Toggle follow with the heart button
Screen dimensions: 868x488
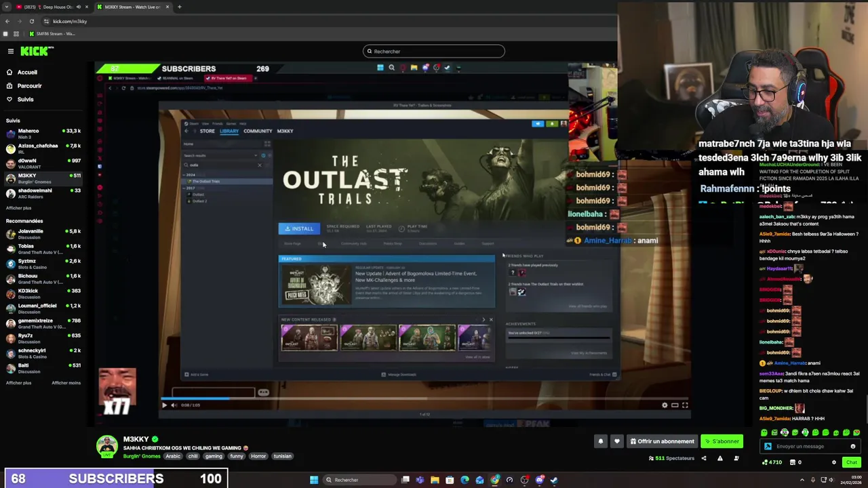coord(616,441)
